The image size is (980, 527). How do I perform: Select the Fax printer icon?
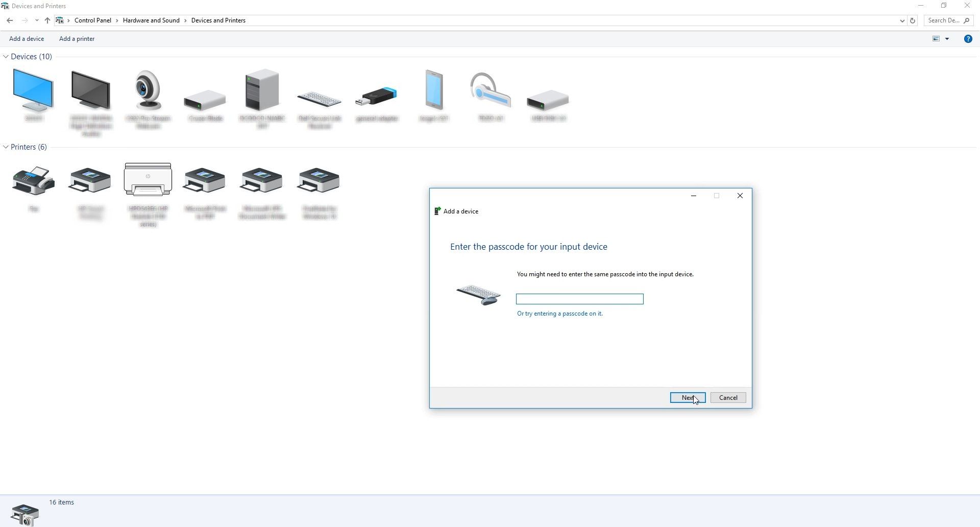pos(33,180)
